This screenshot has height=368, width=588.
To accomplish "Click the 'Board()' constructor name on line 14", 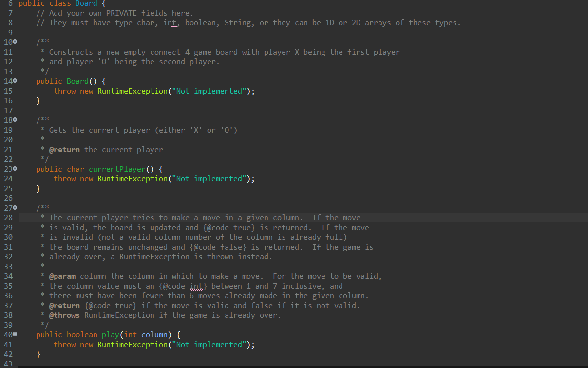I will click(x=82, y=81).
